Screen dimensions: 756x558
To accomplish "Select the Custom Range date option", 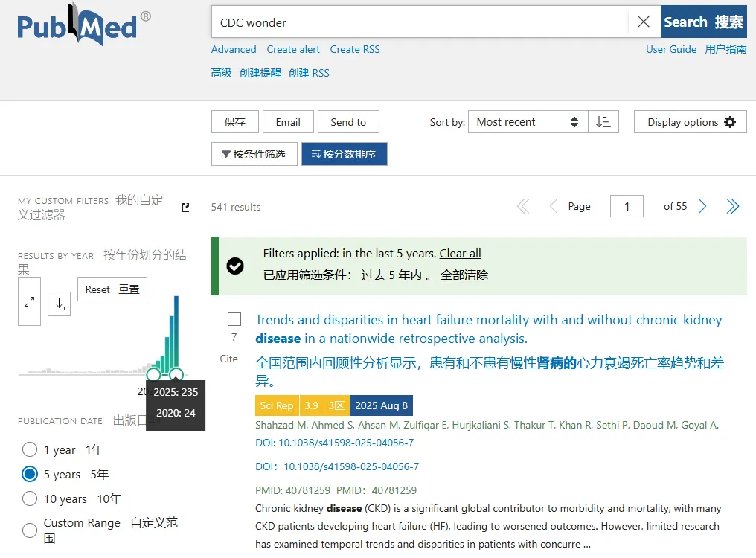I will point(30,530).
